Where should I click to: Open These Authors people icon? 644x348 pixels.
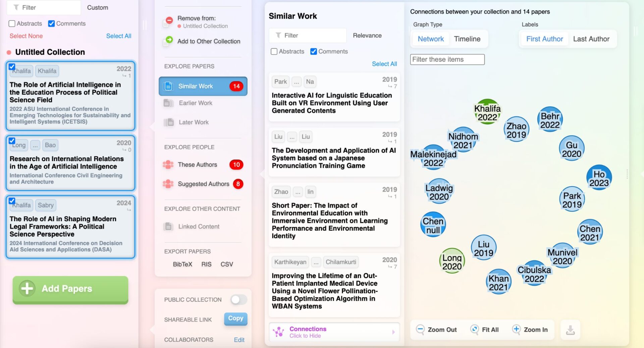168,164
